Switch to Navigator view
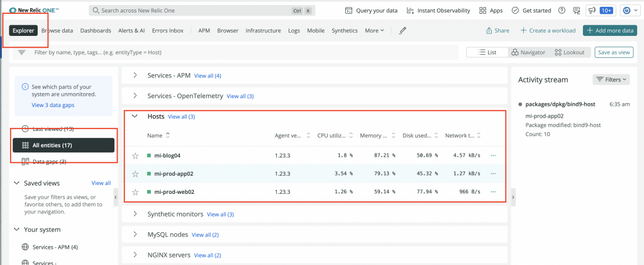The image size is (644, 265). click(x=528, y=52)
